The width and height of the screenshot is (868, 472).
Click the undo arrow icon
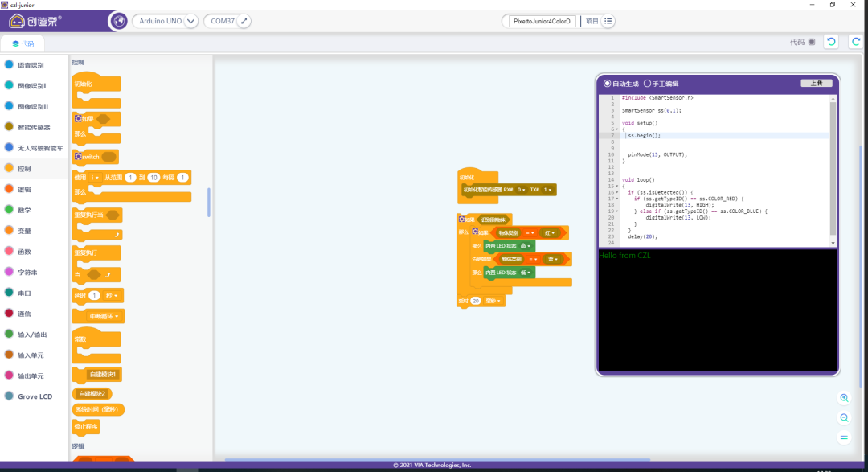pos(831,42)
